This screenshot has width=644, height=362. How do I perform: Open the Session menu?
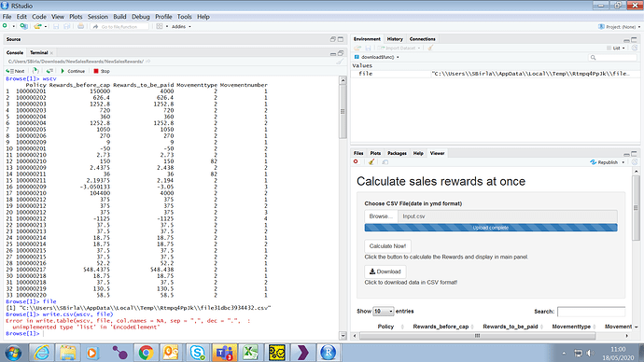click(98, 17)
